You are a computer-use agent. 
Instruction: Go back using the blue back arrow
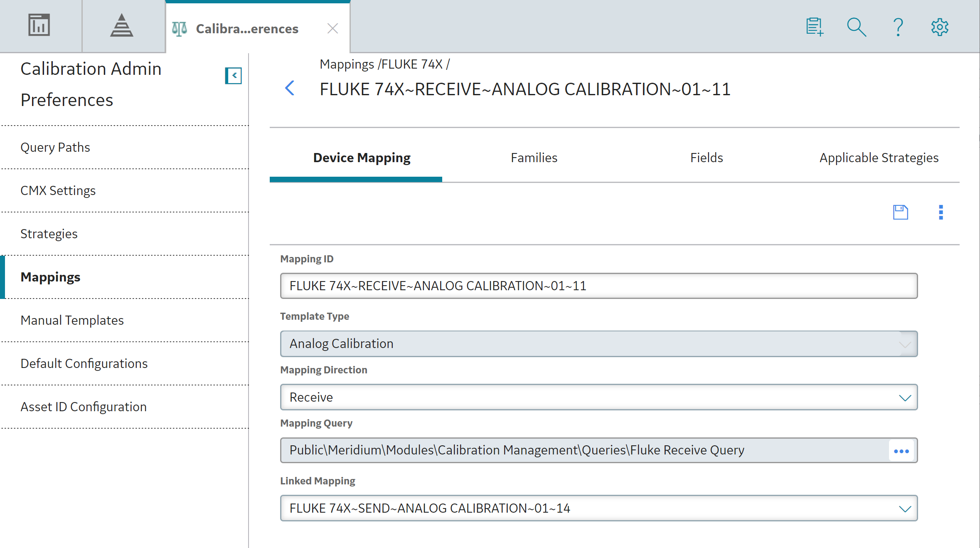290,88
